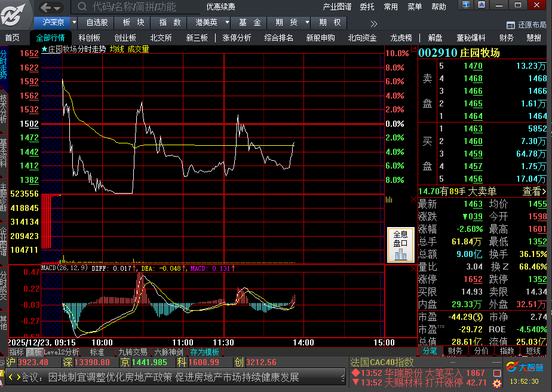
Task: Open the 北交所 sub-tab
Action: pyautogui.click(x=161, y=38)
